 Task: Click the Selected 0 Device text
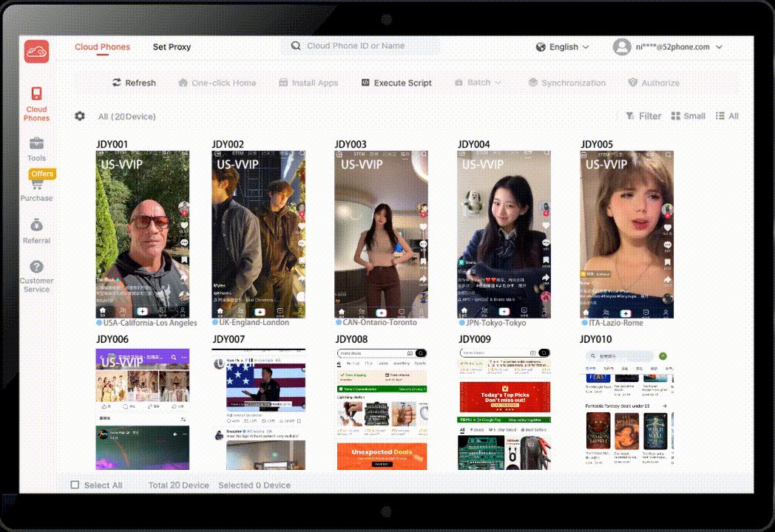[254, 485]
